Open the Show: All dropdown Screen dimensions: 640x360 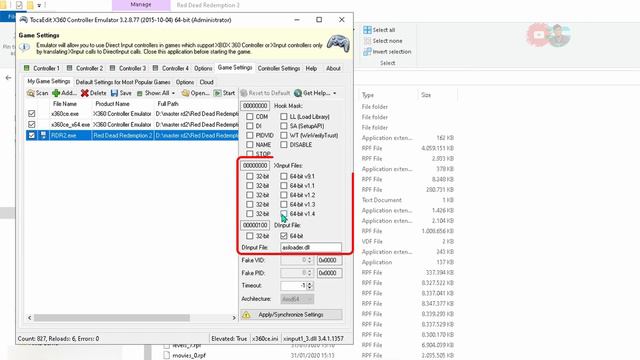(x=156, y=93)
